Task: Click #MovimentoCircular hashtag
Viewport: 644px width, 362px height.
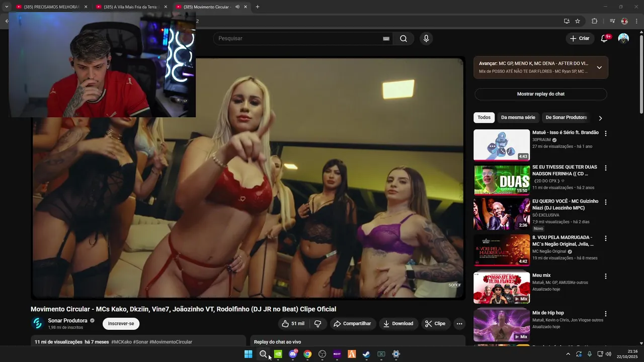Action: pos(171,342)
